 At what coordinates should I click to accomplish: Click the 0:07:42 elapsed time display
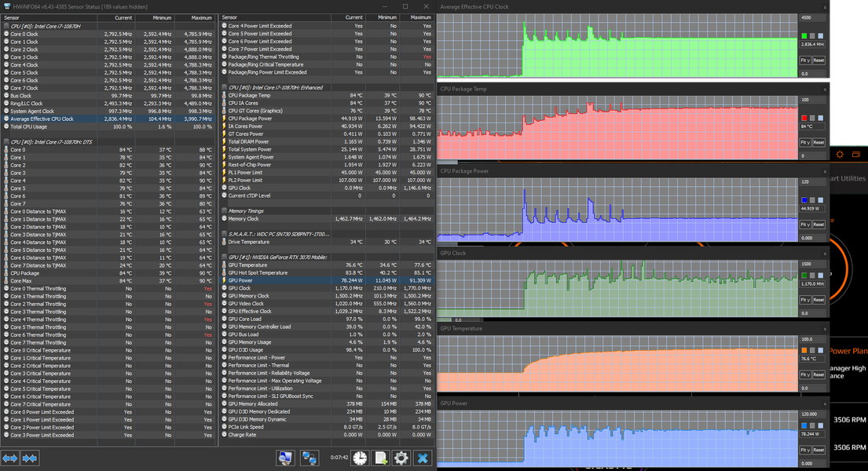339,458
